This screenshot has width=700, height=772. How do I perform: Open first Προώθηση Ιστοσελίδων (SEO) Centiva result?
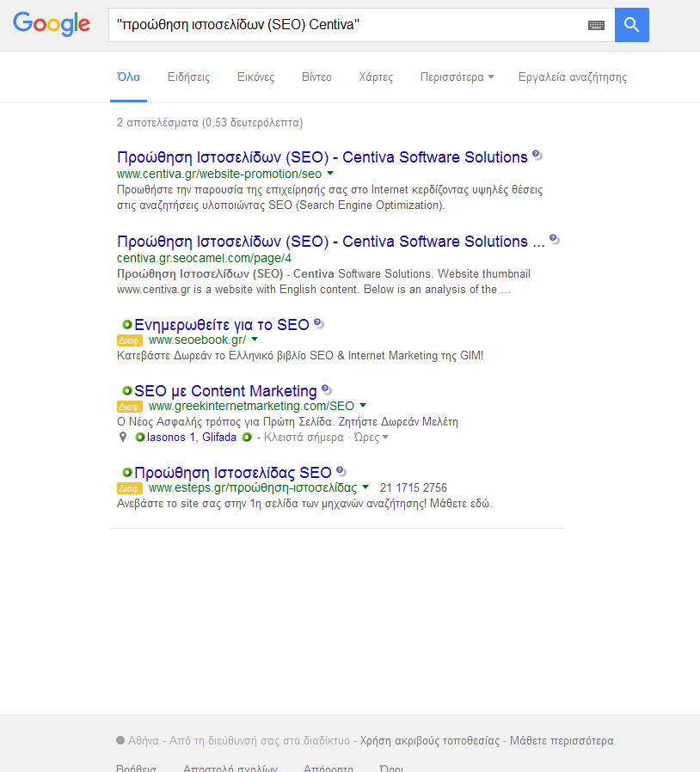[322, 157]
